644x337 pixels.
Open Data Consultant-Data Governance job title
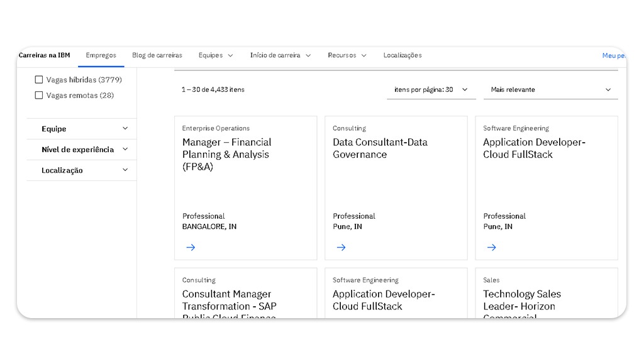[x=380, y=148]
